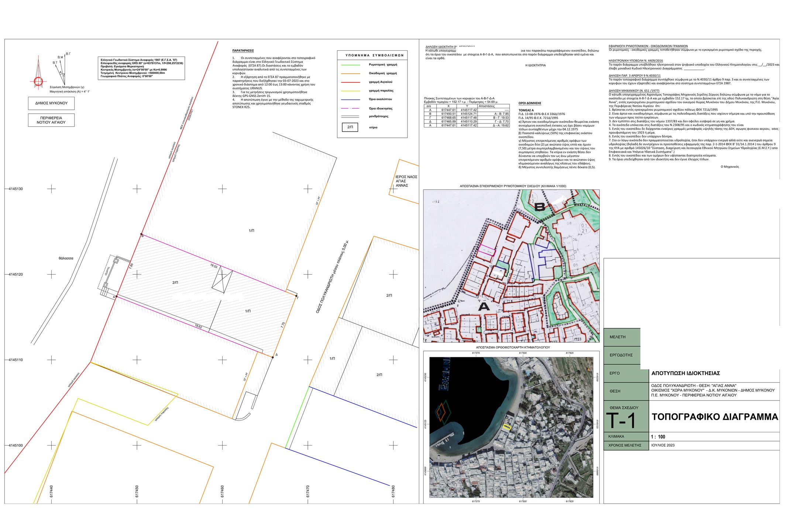
Task: Click the ΙΟΥΛΙΟΣ 2023 date value
Action: click(663, 445)
